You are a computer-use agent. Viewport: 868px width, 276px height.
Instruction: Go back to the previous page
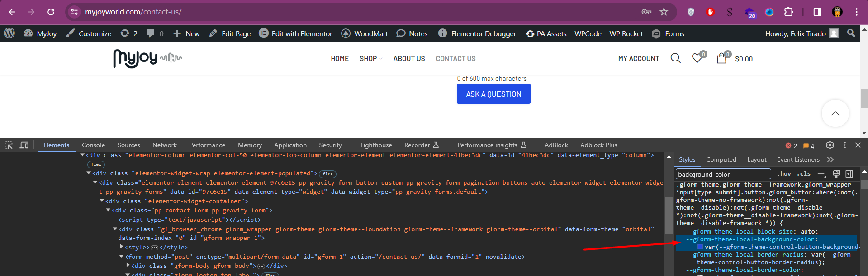click(12, 12)
